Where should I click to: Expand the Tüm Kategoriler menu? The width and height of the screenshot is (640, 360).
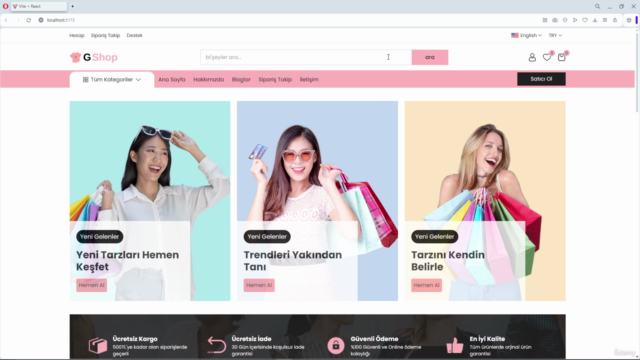click(x=112, y=80)
